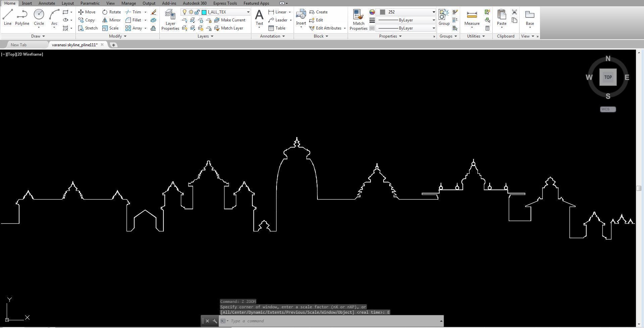Expand the Annotation panel
The width and height of the screenshot is (644, 328).
[272, 36]
